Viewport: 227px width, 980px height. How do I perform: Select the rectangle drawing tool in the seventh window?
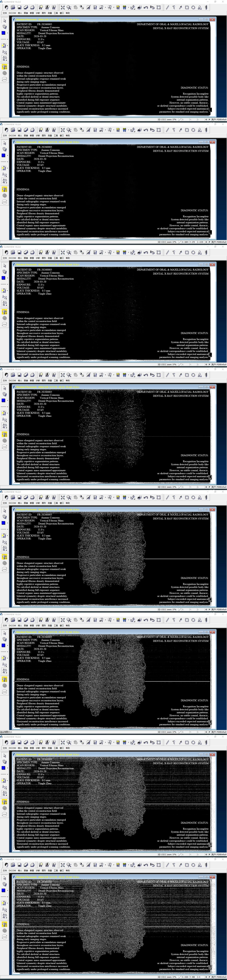point(187,742)
